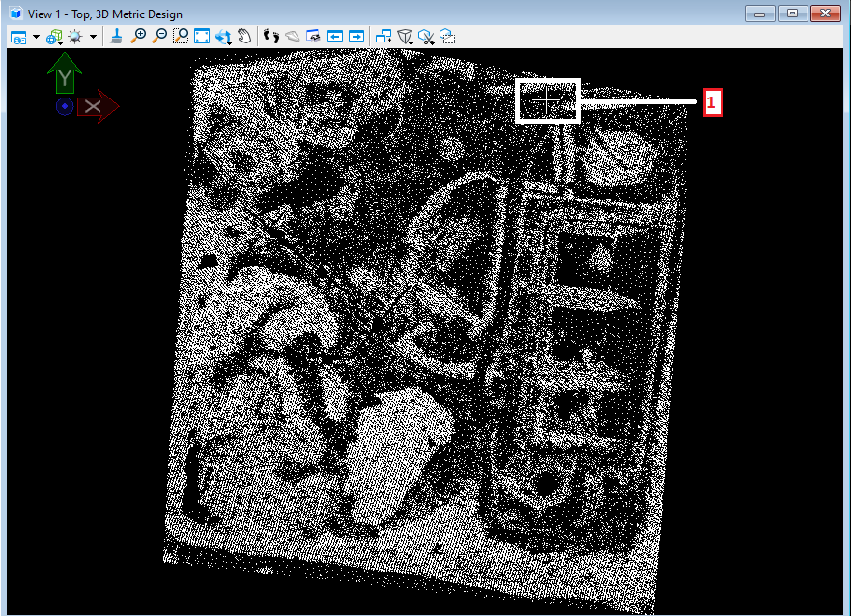Select the Zoom In magnifier tool

[x=138, y=37]
